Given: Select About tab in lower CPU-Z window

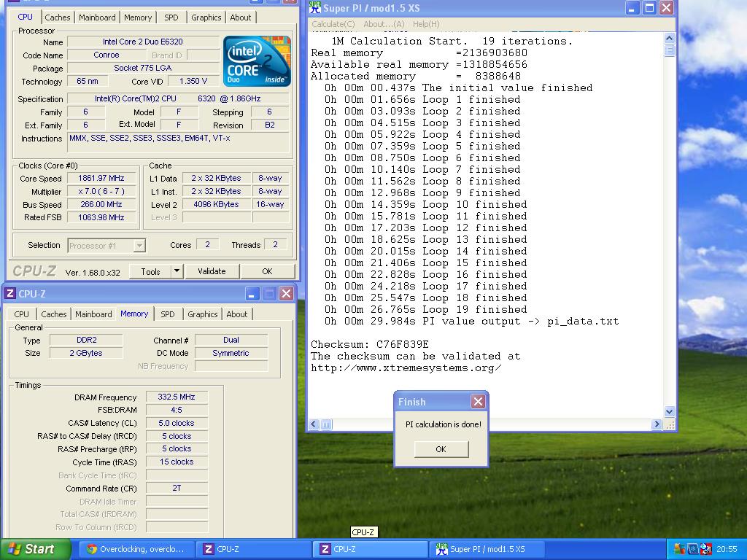Looking at the screenshot, I should pyautogui.click(x=237, y=314).
